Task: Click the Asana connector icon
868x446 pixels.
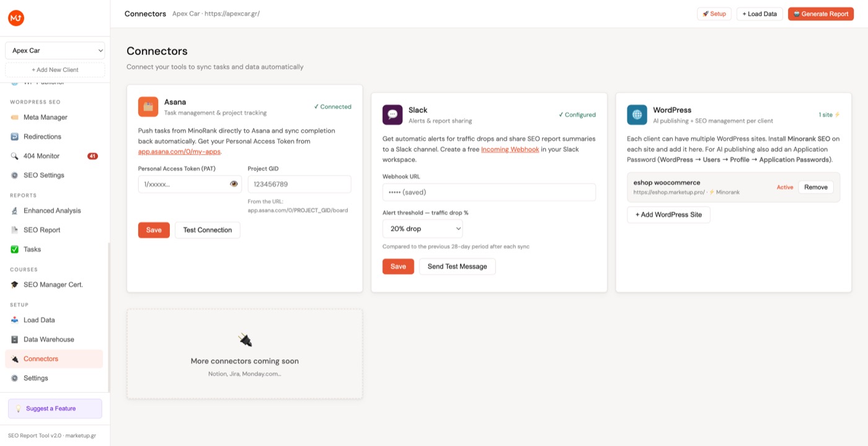Action: (x=148, y=107)
